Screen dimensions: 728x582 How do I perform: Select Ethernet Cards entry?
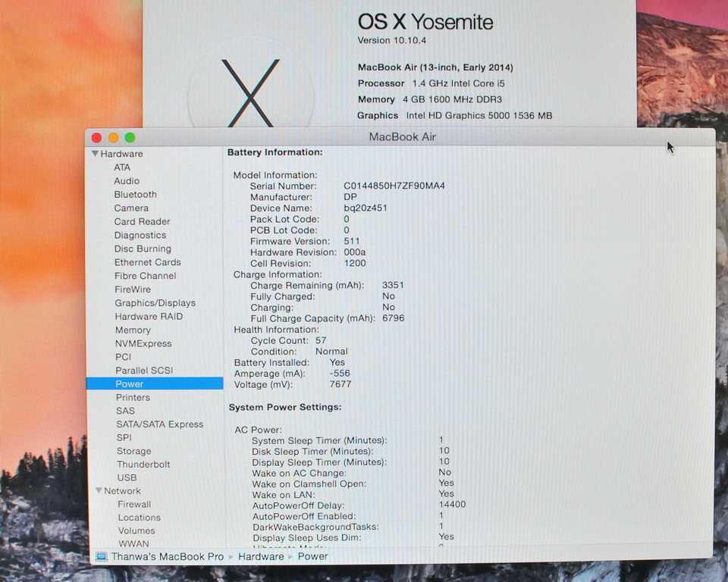[x=148, y=261]
